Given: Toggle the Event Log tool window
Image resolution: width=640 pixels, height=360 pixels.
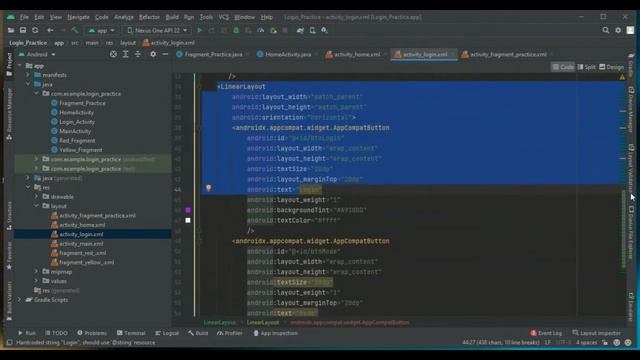Looking at the screenshot, I should click(546, 333).
